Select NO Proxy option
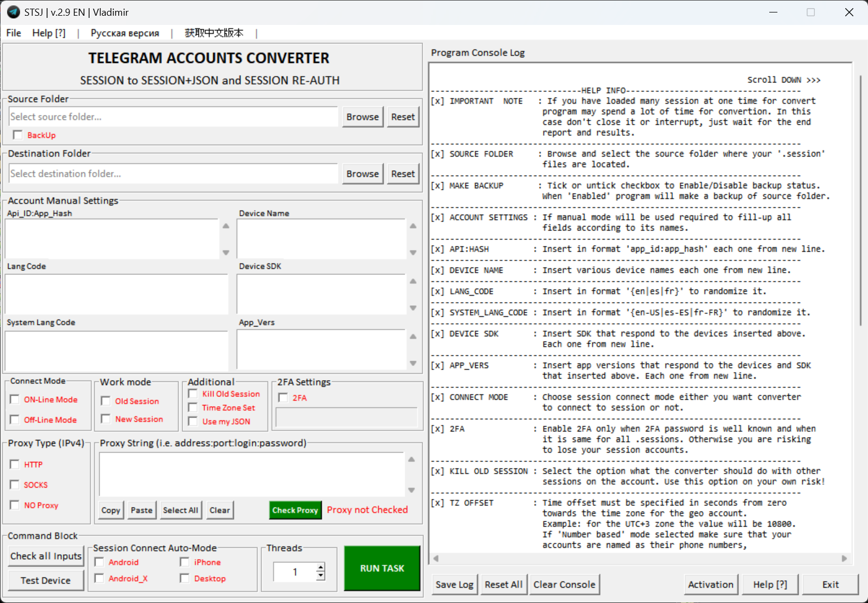The width and height of the screenshot is (868, 603). [x=15, y=505]
